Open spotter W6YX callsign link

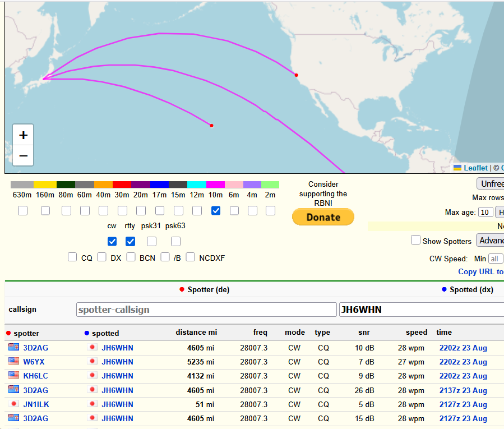point(34,362)
